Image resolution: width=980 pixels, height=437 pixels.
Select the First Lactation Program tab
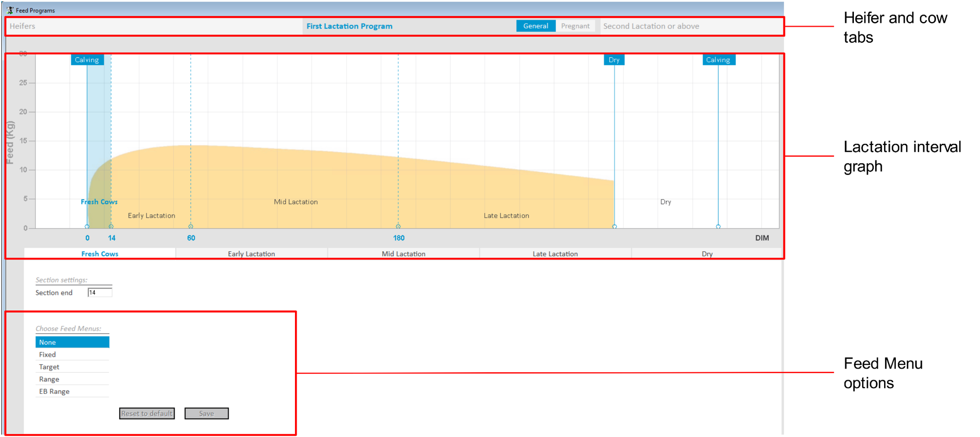pyautogui.click(x=349, y=26)
